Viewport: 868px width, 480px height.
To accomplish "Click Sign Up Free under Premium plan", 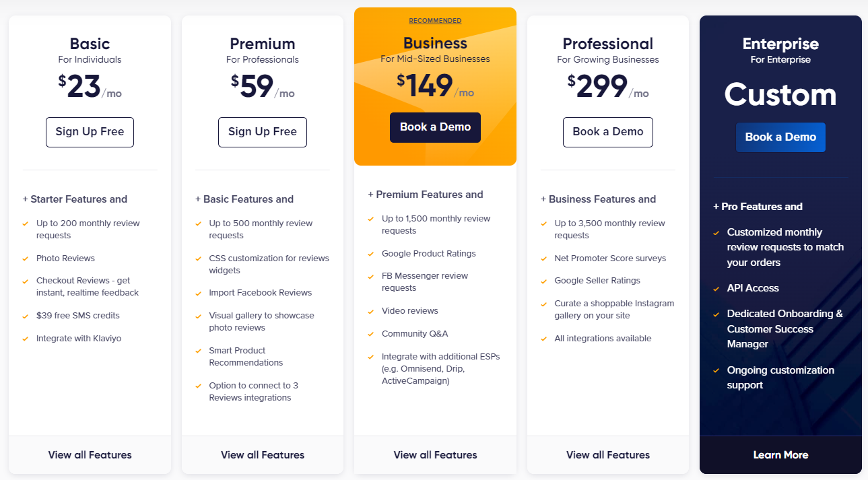I will pos(263,132).
